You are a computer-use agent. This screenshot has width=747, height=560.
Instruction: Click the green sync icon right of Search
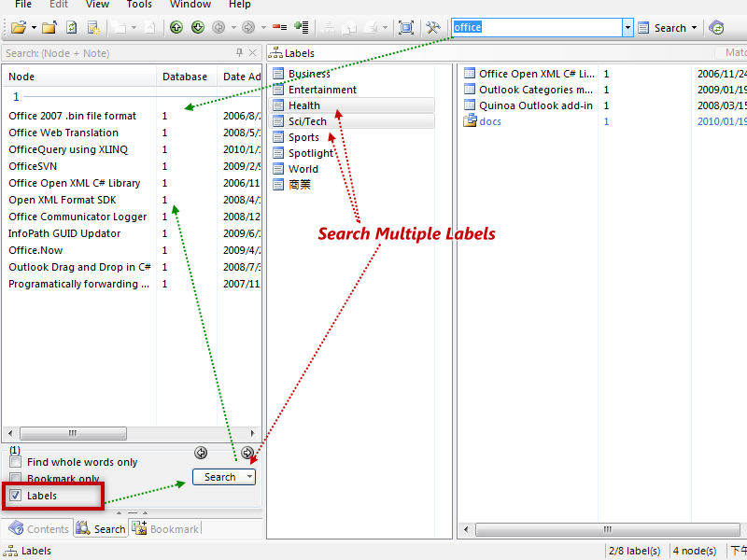716,28
